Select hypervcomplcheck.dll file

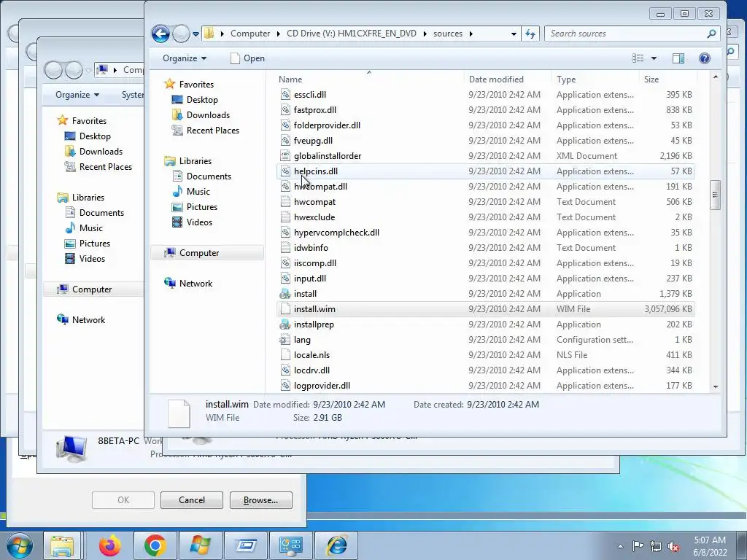(336, 233)
